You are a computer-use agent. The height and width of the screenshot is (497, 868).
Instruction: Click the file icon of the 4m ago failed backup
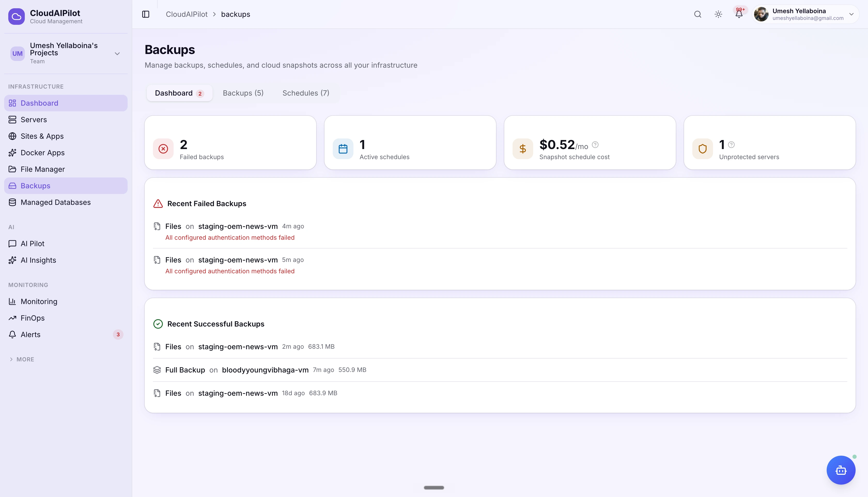pos(157,226)
